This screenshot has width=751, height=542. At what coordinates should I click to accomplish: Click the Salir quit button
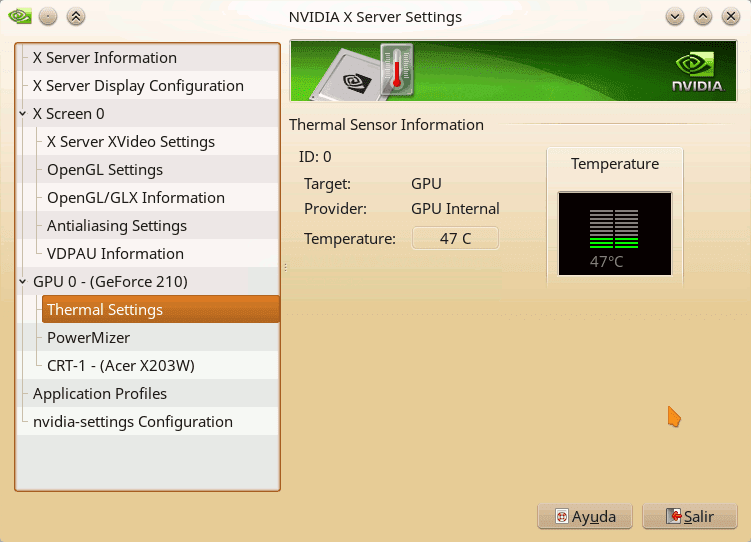click(690, 517)
